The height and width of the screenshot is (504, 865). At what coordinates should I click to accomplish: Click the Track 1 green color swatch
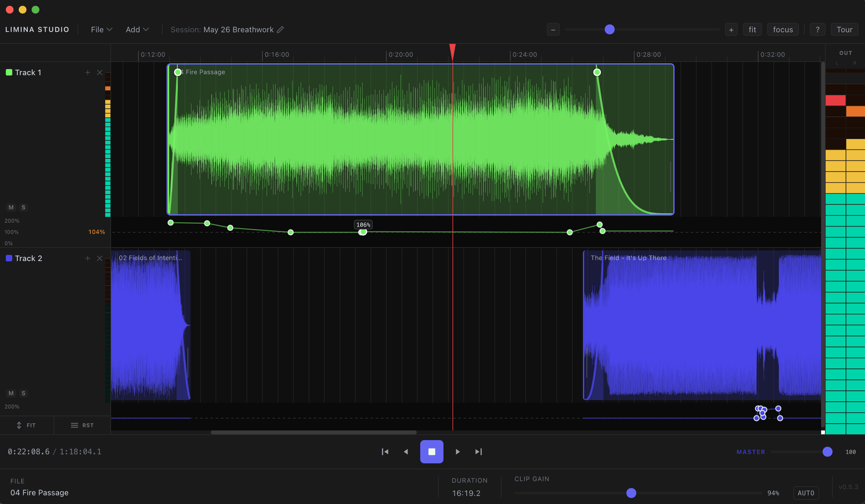click(x=9, y=72)
